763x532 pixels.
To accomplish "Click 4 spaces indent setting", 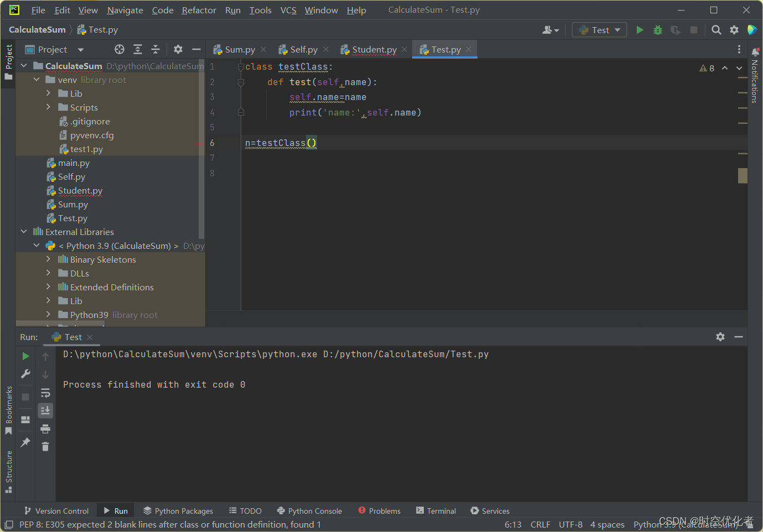I will coord(608,525).
